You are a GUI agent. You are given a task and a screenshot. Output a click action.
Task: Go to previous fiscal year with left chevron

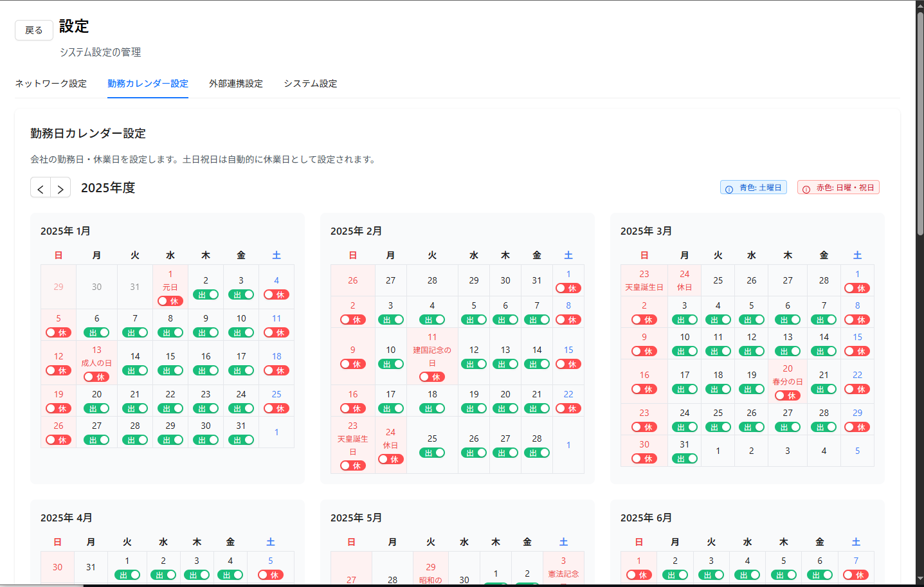coord(41,188)
